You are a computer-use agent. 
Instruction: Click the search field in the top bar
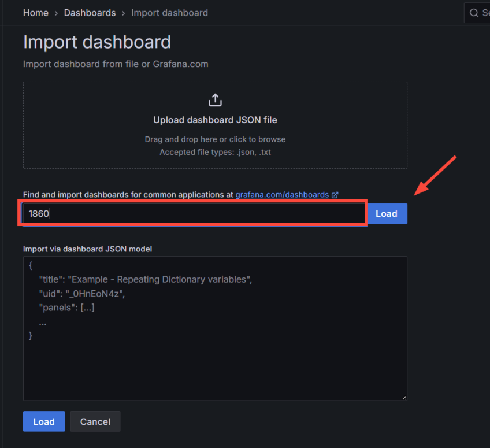pos(482,12)
